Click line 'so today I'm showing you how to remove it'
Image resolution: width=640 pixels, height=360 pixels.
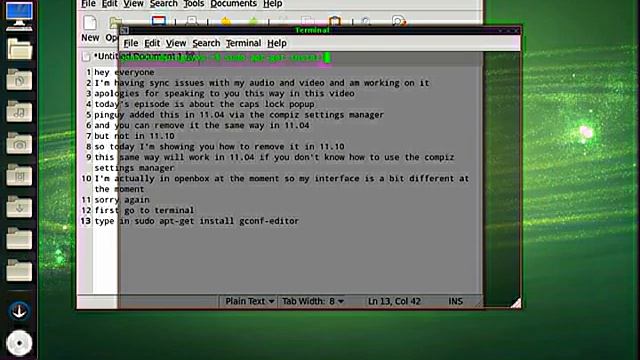[x=220, y=147]
